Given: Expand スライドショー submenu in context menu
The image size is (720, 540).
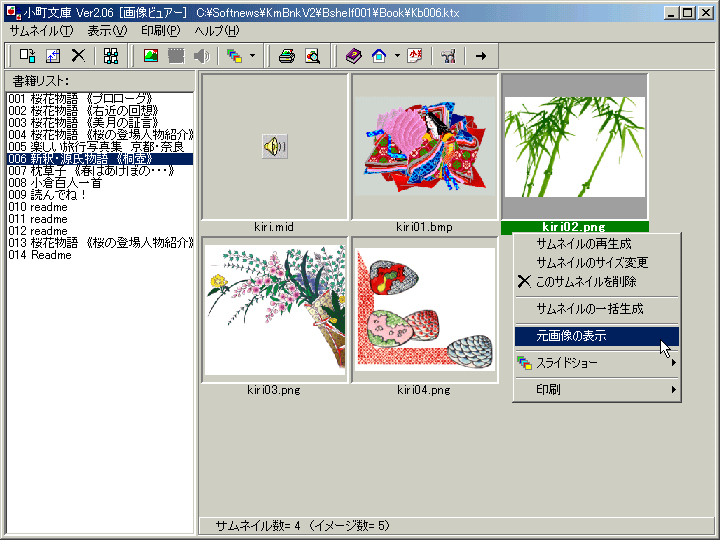Looking at the screenshot, I should pyautogui.click(x=596, y=363).
